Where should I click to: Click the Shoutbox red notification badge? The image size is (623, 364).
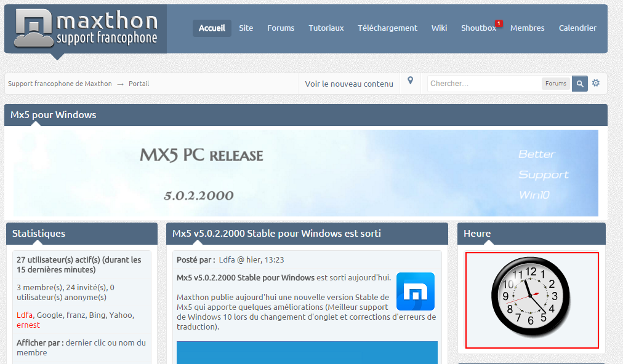499,23
